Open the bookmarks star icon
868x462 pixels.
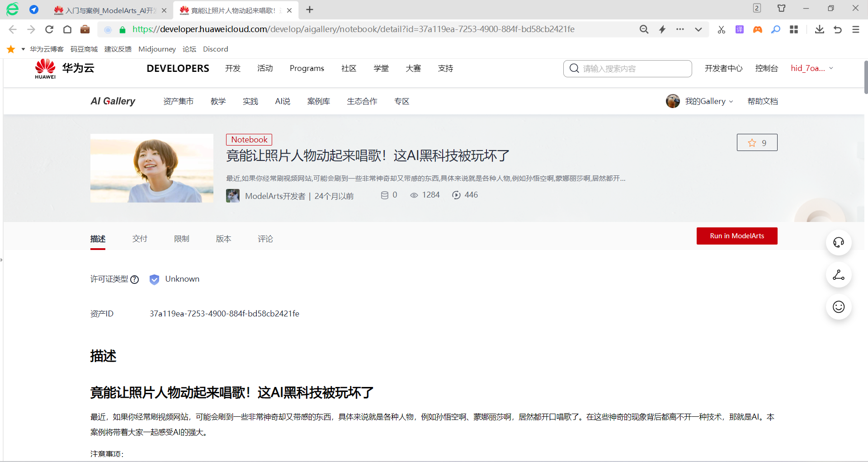[x=11, y=49]
